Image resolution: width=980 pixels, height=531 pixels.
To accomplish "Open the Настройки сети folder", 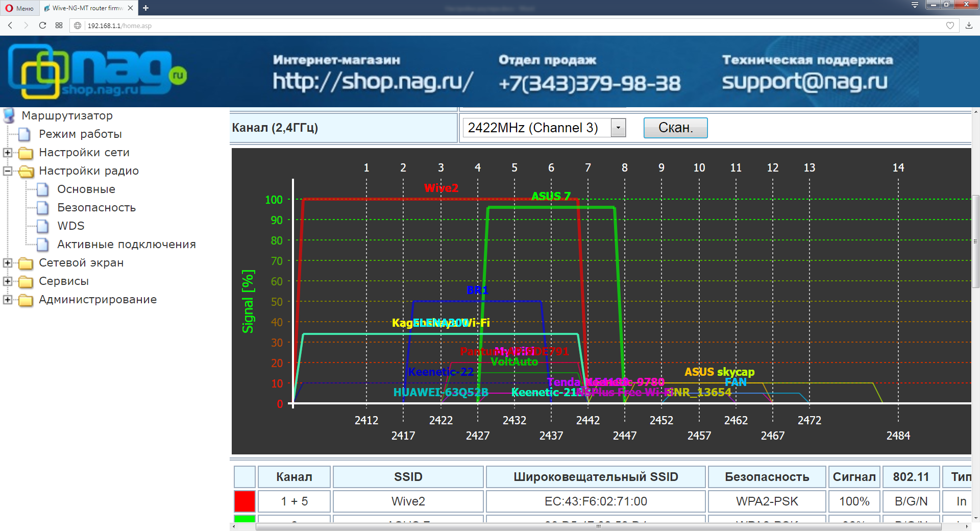I will point(84,152).
